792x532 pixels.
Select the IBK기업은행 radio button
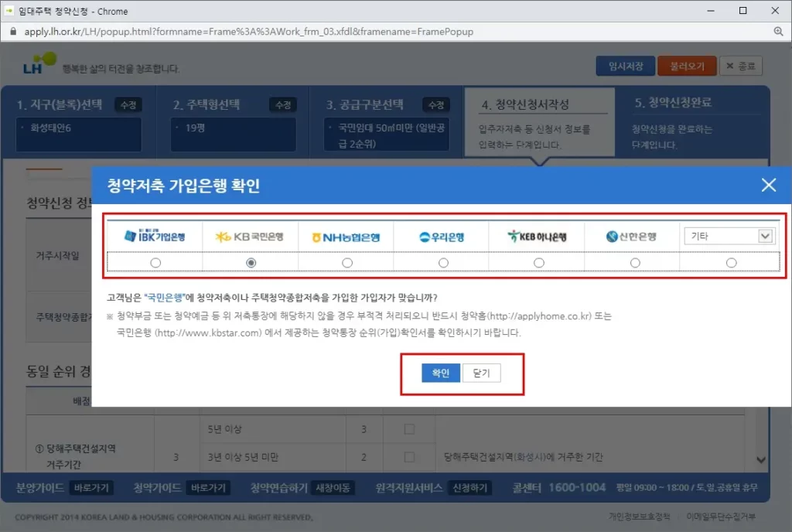click(x=155, y=263)
